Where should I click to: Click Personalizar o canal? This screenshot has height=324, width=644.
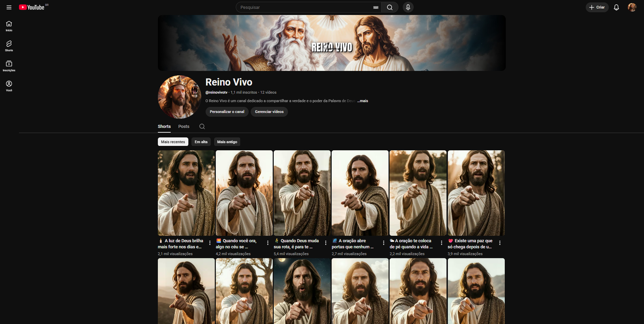pyautogui.click(x=227, y=112)
